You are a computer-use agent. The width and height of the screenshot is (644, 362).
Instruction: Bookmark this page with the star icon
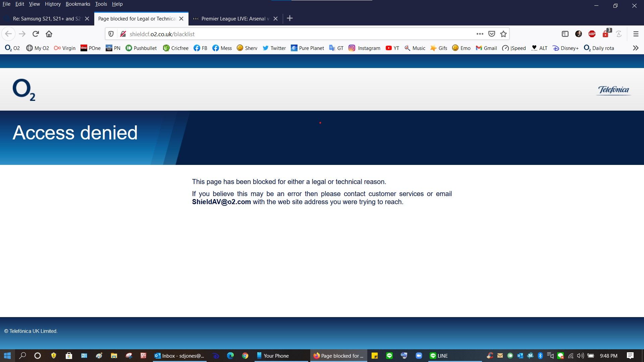click(x=503, y=34)
